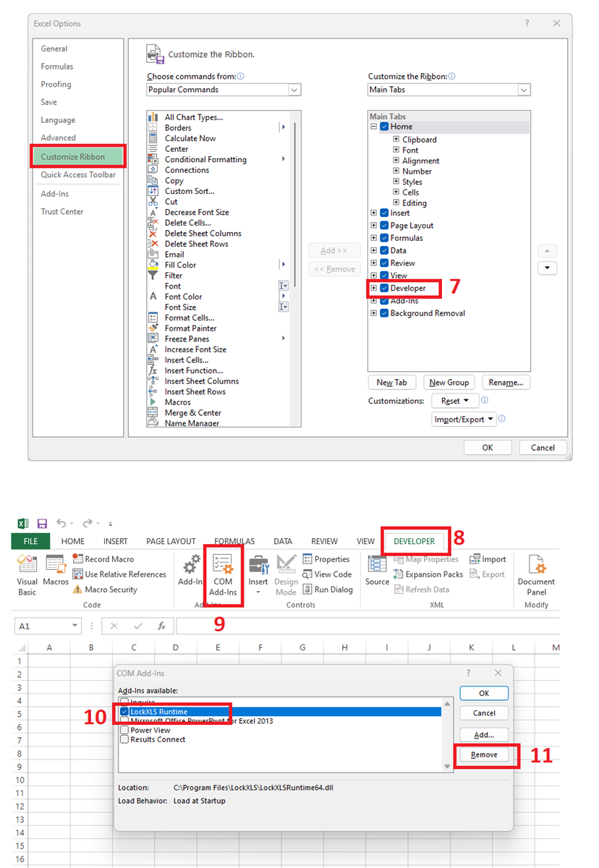Click Add... in COM Add-Ins dialog
The height and width of the screenshot is (868, 599).
484,735
